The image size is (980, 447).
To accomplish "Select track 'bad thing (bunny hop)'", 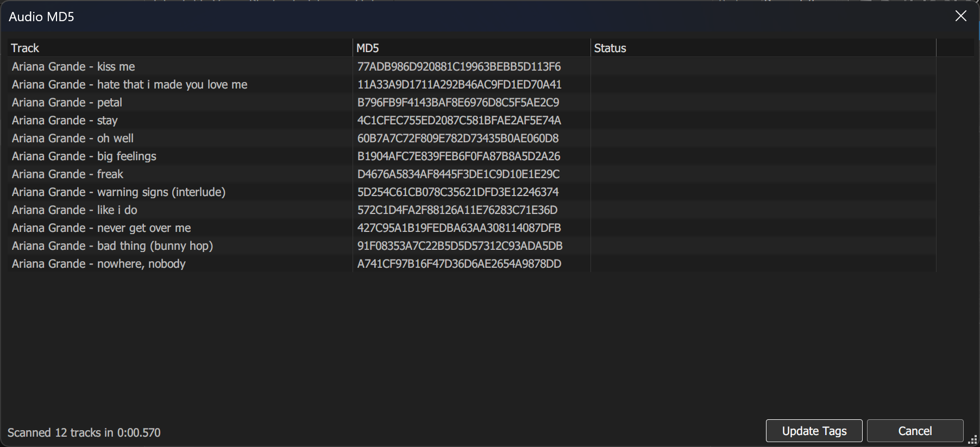I will click(112, 245).
